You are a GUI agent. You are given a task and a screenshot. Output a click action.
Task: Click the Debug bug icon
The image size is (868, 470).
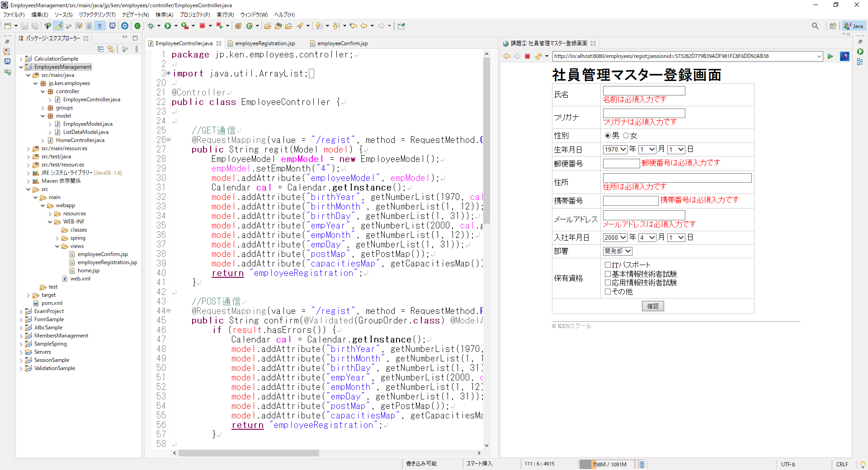click(x=151, y=26)
